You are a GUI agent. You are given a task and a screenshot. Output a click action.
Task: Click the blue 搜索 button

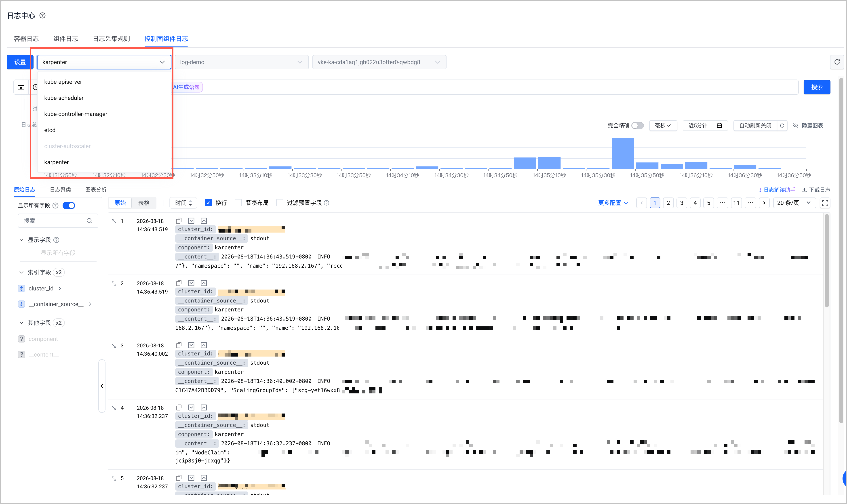[817, 87]
